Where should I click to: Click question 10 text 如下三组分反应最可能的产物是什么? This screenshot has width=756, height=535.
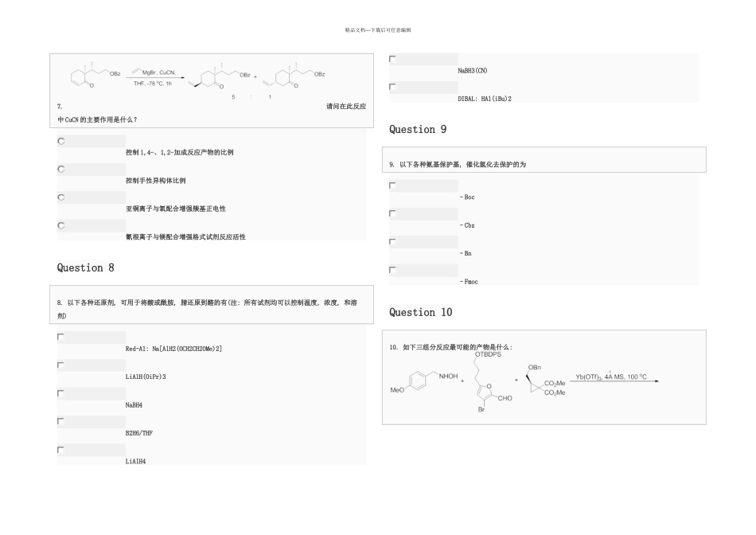click(456, 347)
